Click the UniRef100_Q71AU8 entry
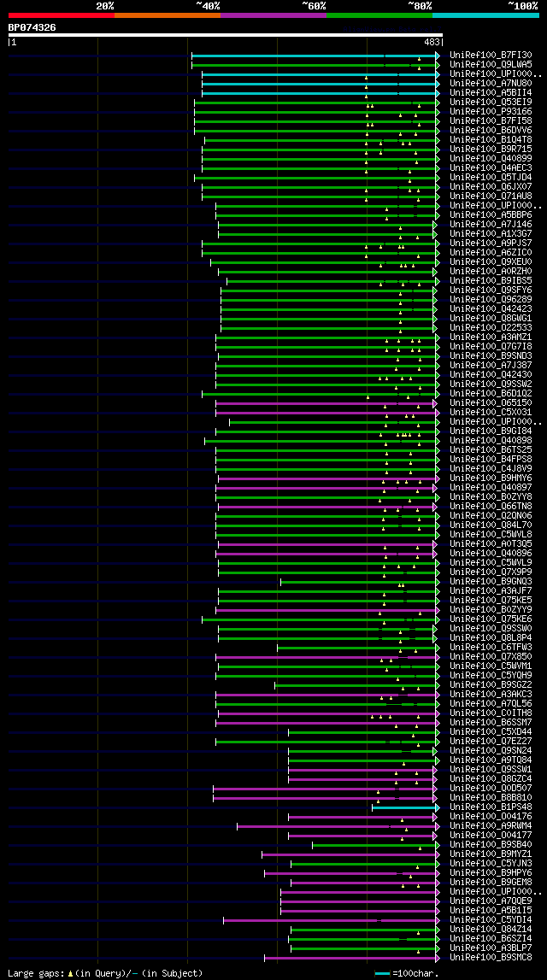Image resolution: width=547 pixels, height=980 pixels. 491,196
